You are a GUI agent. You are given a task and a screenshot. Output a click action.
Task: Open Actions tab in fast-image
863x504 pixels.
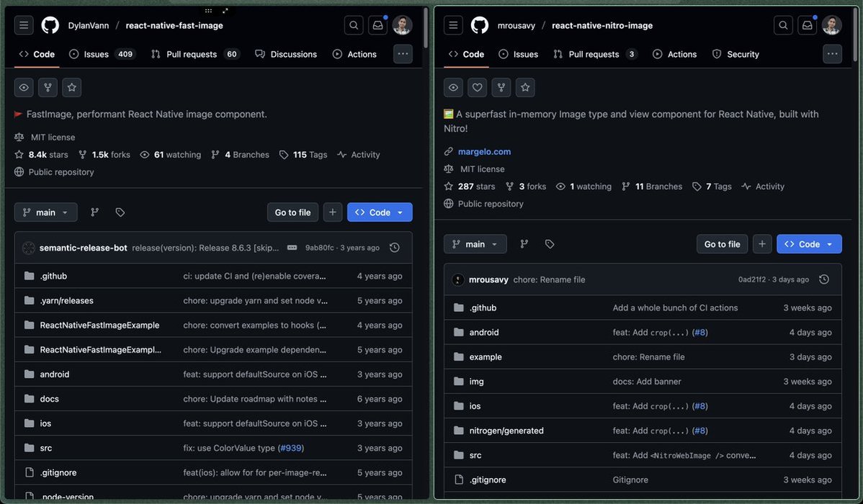pos(355,54)
